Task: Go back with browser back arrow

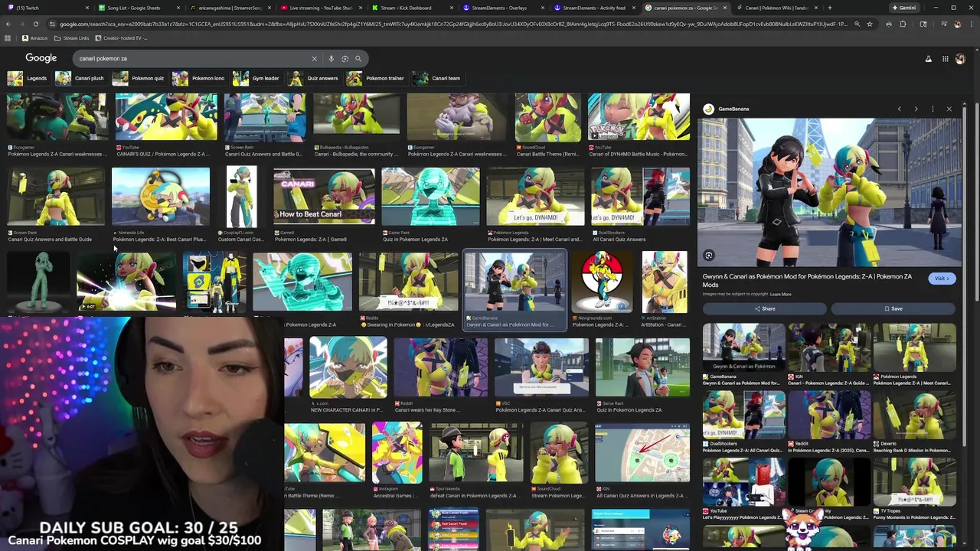Action: coord(8,24)
